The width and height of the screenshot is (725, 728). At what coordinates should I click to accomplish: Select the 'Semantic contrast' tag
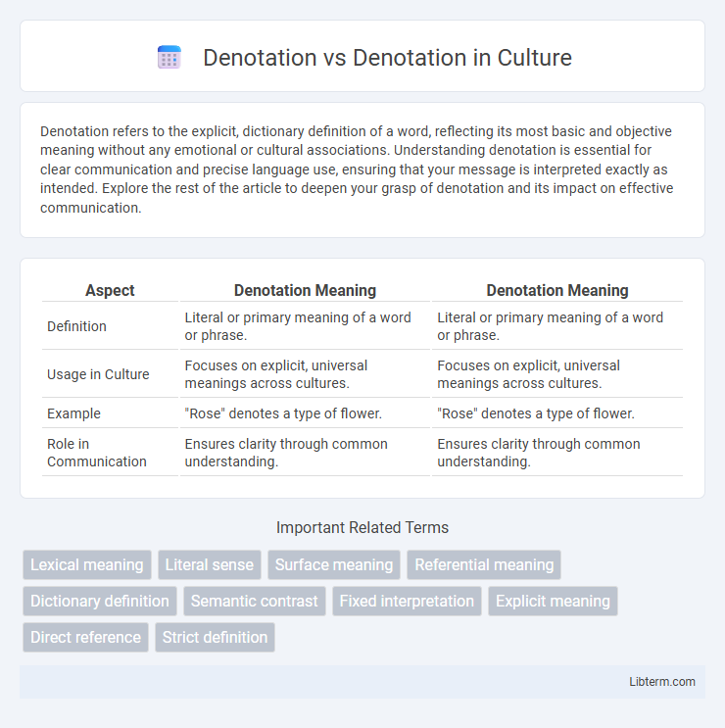[255, 601]
